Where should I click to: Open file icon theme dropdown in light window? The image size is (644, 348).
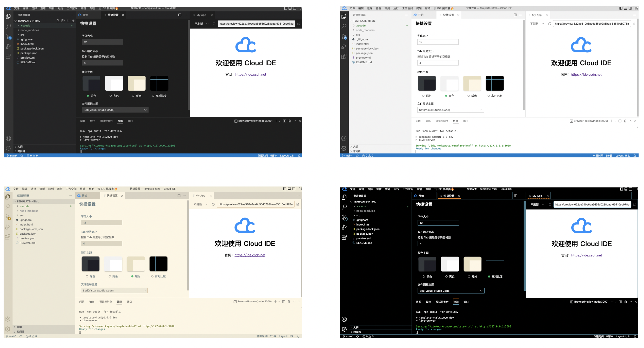coord(451,110)
